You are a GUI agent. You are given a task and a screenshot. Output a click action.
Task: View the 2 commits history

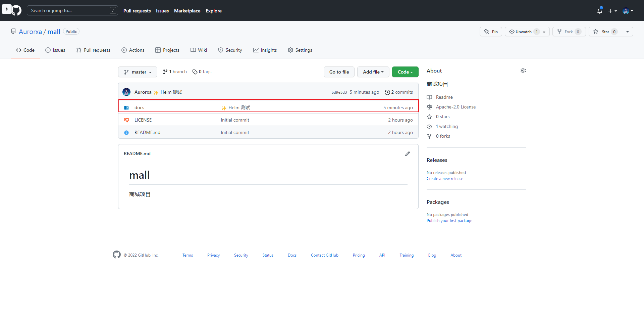click(x=399, y=92)
